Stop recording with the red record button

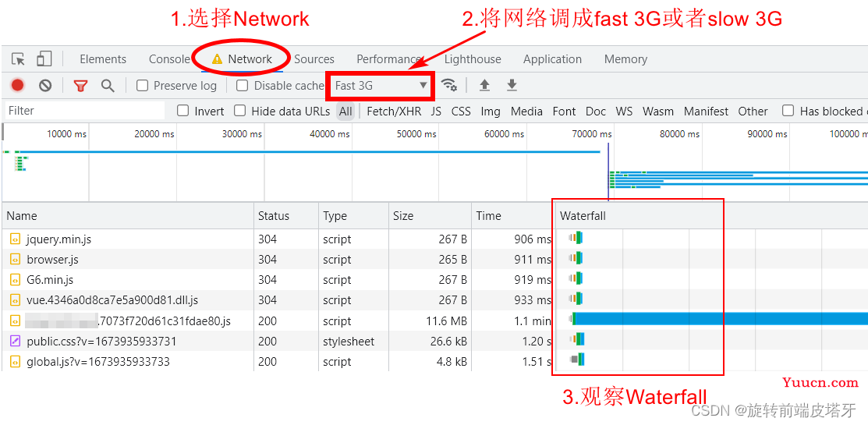pos(18,85)
